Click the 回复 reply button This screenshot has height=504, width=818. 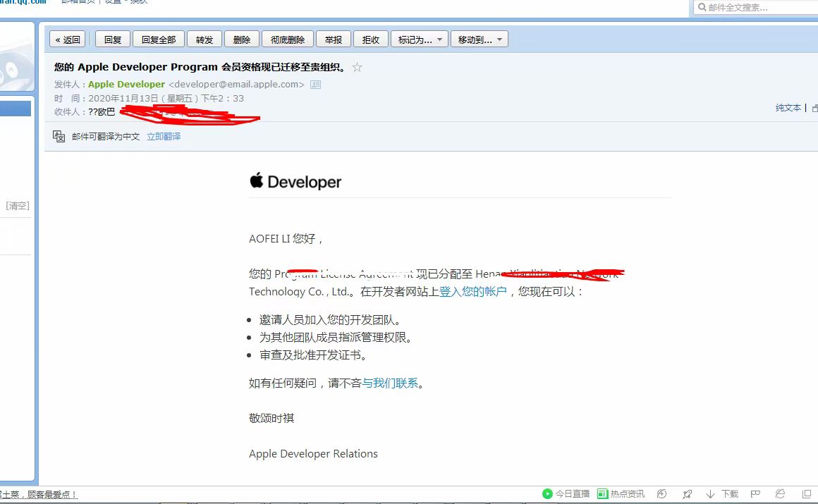point(113,39)
